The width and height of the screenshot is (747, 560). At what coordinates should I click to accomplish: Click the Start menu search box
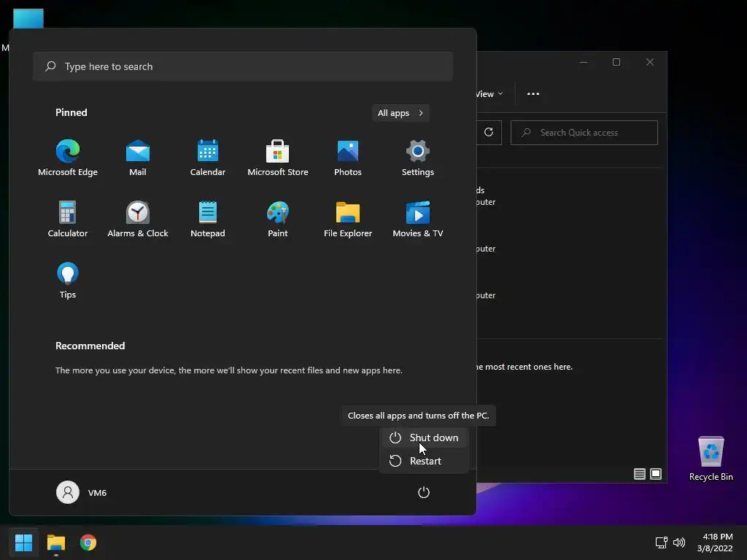click(x=243, y=66)
